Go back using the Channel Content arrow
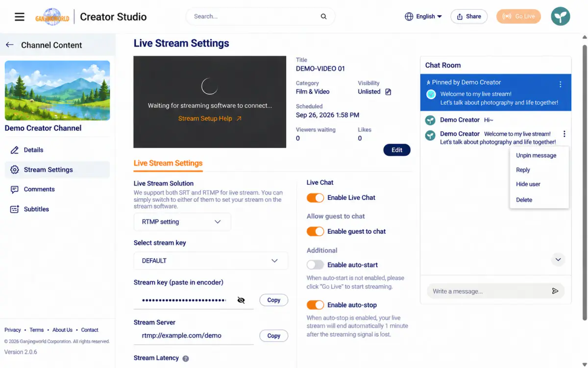Viewport: 588px width, 368px height. tap(9, 45)
